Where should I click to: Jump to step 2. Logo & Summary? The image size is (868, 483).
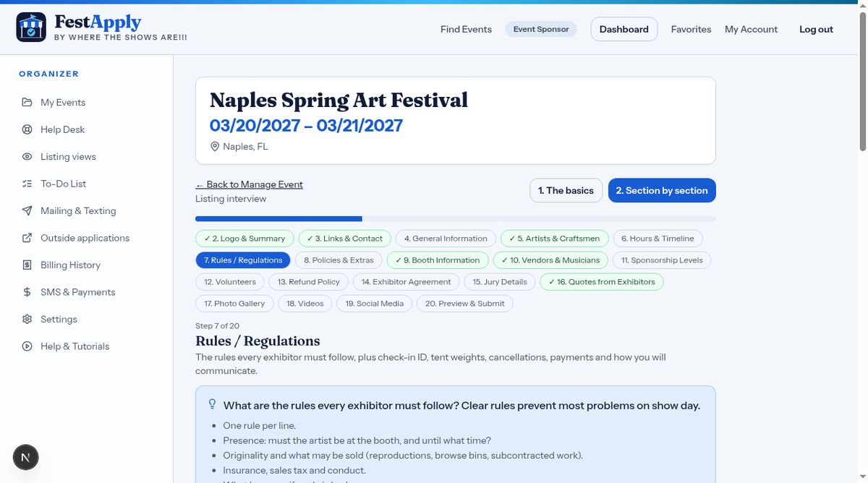point(244,239)
